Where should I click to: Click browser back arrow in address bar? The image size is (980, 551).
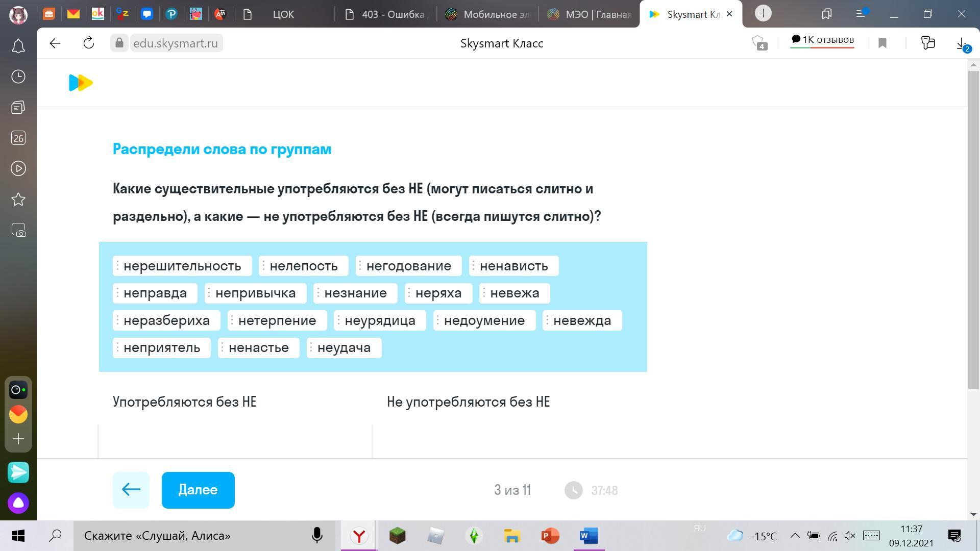coord(55,43)
